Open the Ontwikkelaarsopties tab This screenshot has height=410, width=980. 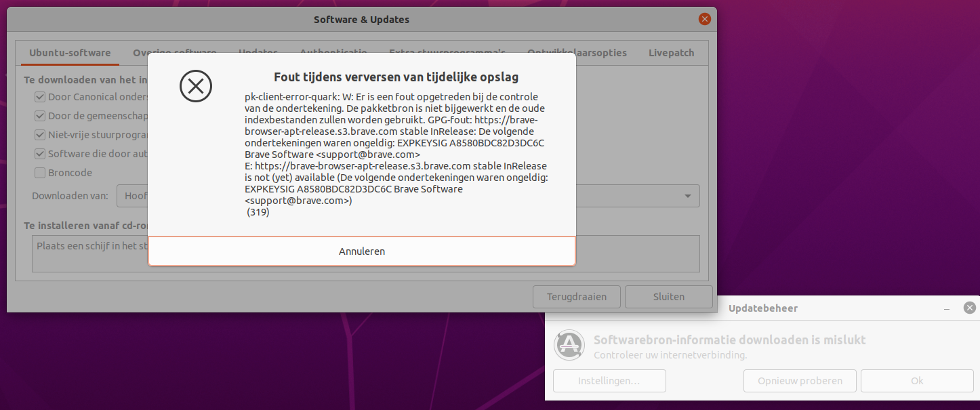(x=577, y=53)
